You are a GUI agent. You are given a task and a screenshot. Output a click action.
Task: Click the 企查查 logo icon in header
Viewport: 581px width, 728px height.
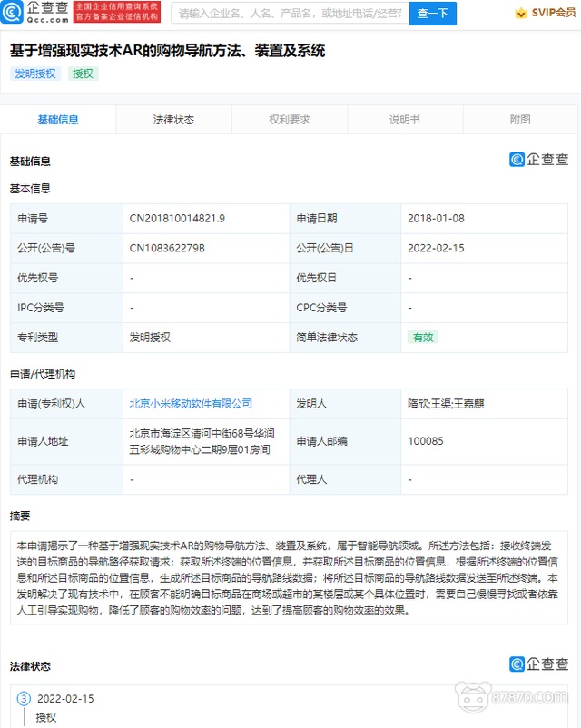(12, 13)
